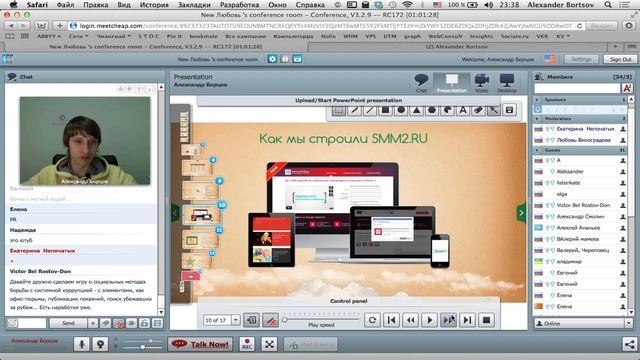Click the emoticon icon beside chat input
640x360 pixels.
(13, 323)
